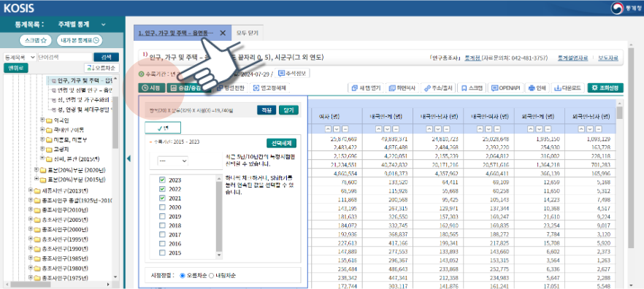Expand the 국내인구이동 folder
644x289 pixels.
point(42,130)
